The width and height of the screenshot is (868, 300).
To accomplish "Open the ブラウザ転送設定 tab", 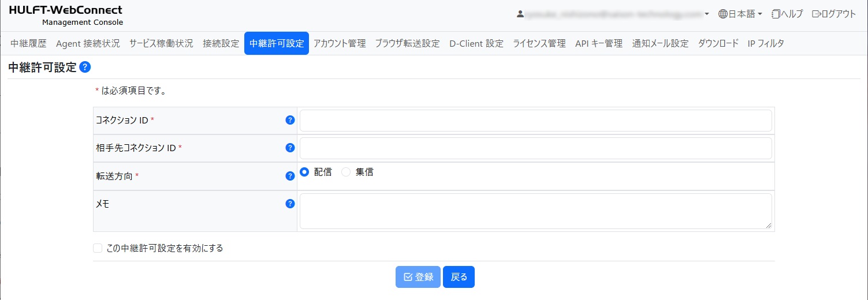I will (x=408, y=43).
